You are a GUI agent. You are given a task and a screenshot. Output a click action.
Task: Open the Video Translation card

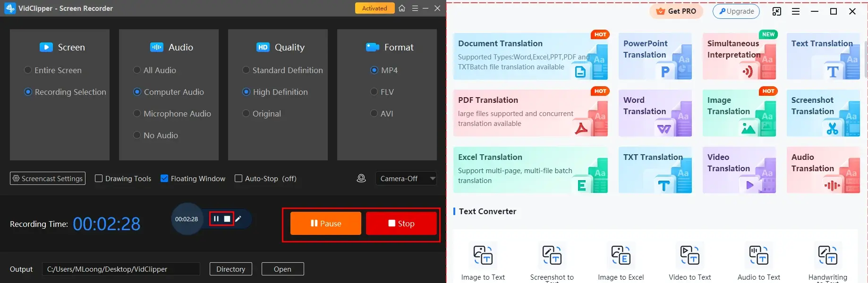(x=739, y=170)
